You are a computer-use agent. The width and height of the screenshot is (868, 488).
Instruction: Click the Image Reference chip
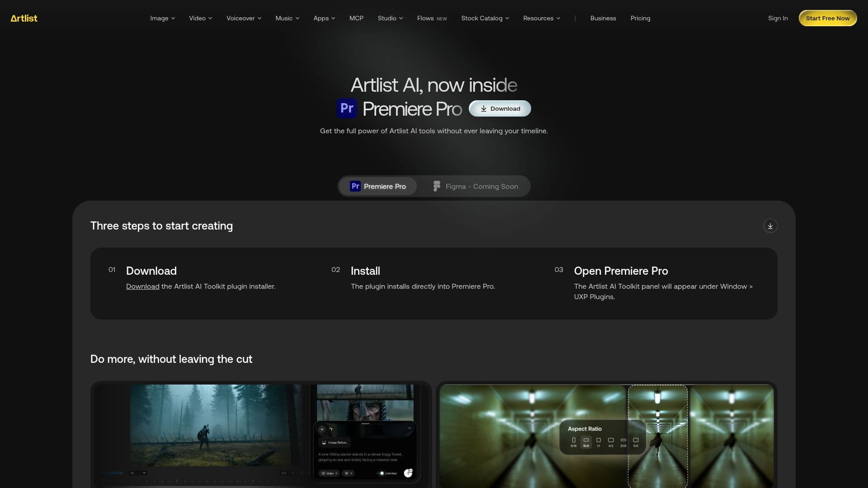(x=334, y=443)
